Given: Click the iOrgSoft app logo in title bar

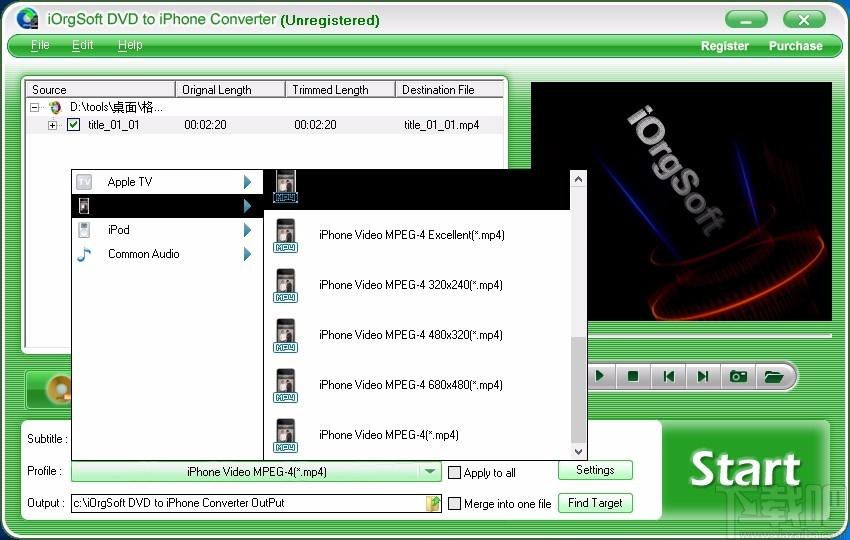Looking at the screenshot, I should coord(27,18).
